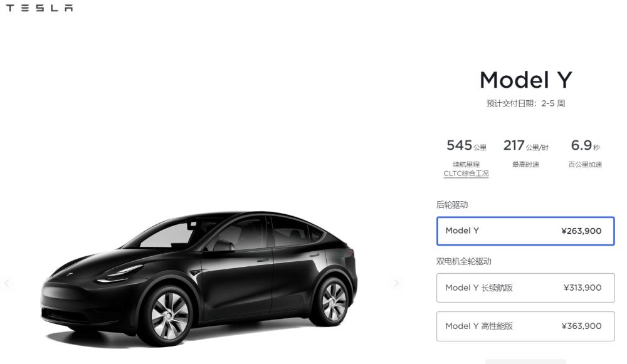Click the 545 公里 range figure
Viewport: 627px width, 364px height.
[466, 145]
